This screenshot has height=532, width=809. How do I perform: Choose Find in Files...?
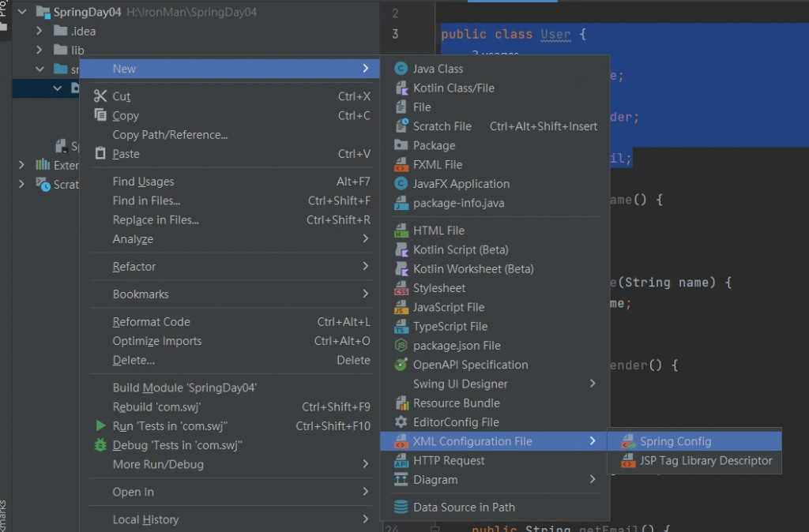(x=230, y=200)
